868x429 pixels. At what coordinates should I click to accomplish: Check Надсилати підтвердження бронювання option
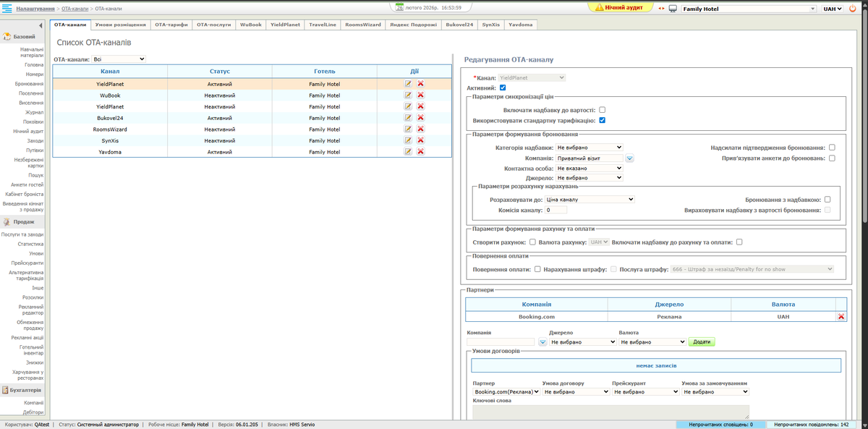click(832, 148)
